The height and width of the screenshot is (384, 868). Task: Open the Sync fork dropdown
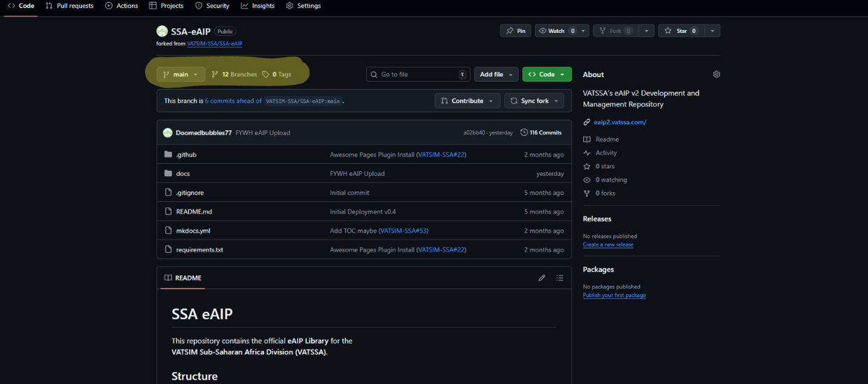pyautogui.click(x=534, y=101)
